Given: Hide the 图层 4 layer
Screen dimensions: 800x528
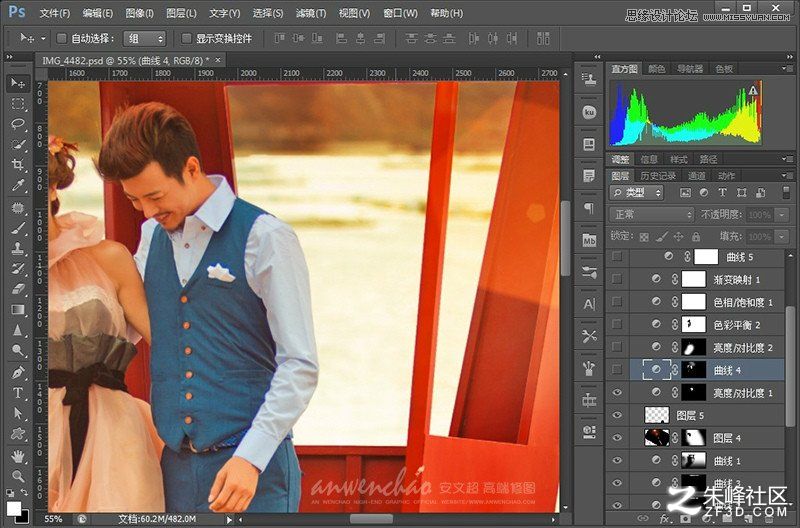Looking at the screenshot, I should point(617,438).
